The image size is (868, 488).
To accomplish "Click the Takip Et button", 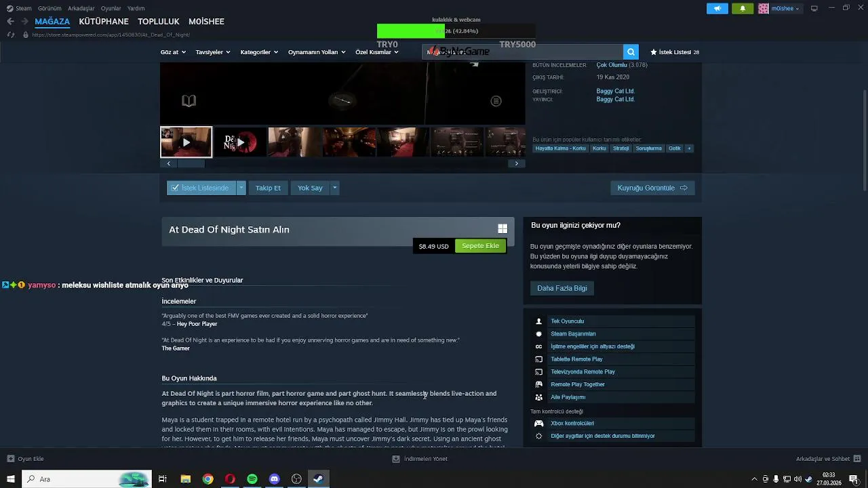I will click(x=268, y=188).
